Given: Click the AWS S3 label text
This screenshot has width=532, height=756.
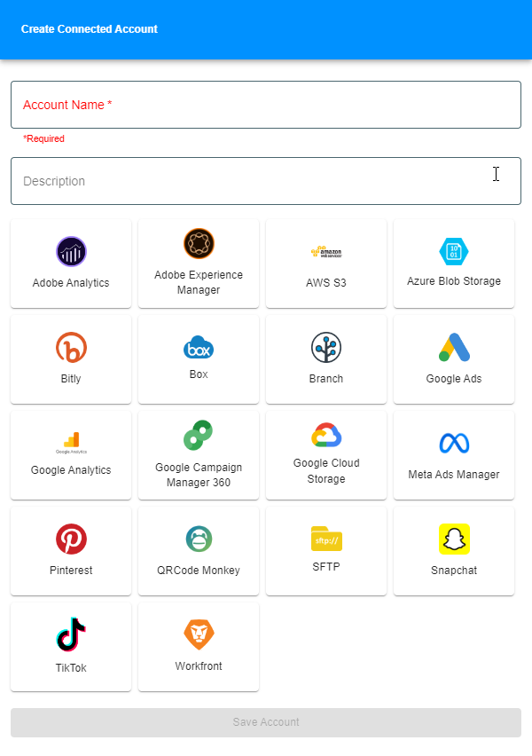Looking at the screenshot, I should 326,282.
